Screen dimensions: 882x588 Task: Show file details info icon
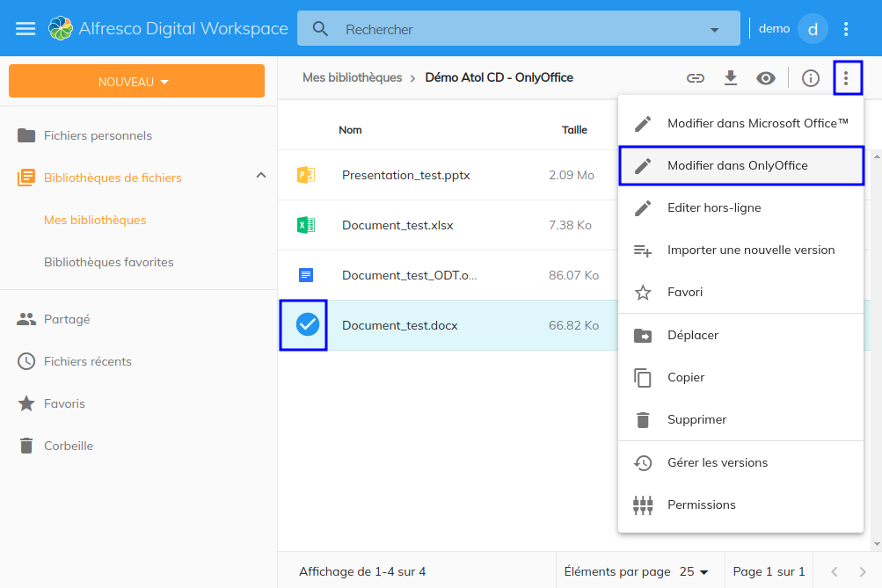click(811, 78)
